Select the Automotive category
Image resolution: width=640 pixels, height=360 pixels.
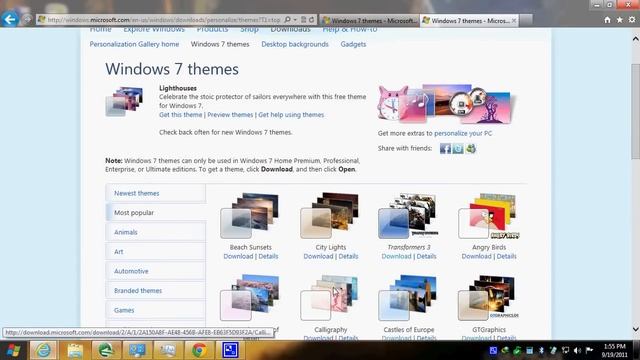[x=156, y=271]
